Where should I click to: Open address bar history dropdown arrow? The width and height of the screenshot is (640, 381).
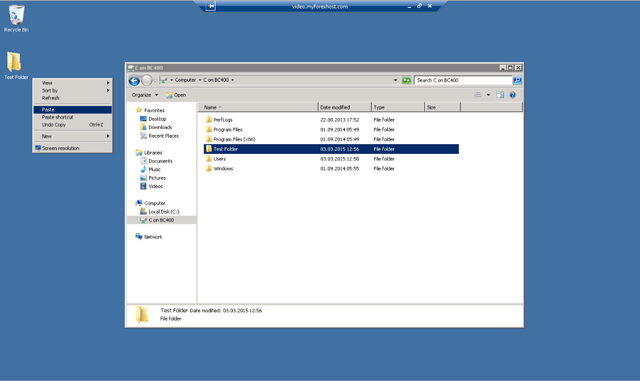[395, 80]
